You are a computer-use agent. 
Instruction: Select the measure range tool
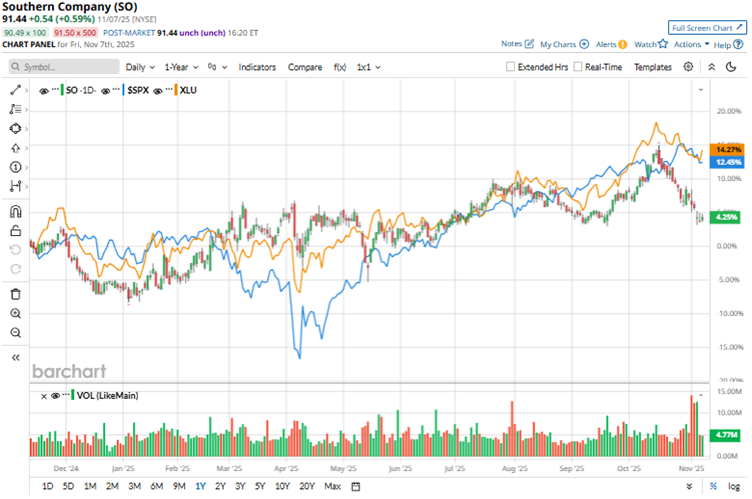pyautogui.click(x=15, y=186)
